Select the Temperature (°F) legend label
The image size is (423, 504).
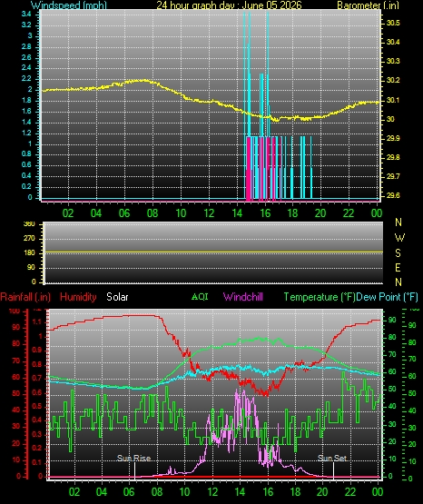point(320,297)
